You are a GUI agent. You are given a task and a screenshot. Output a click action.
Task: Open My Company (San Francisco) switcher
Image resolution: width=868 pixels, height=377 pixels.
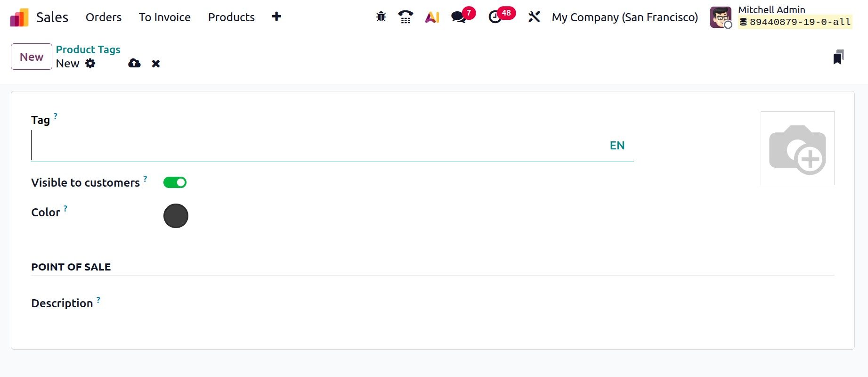coord(625,17)
